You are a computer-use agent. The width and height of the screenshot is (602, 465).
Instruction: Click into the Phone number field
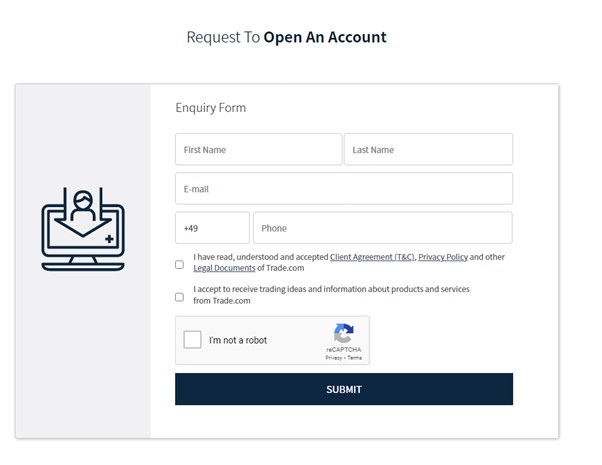click(383, 228)
